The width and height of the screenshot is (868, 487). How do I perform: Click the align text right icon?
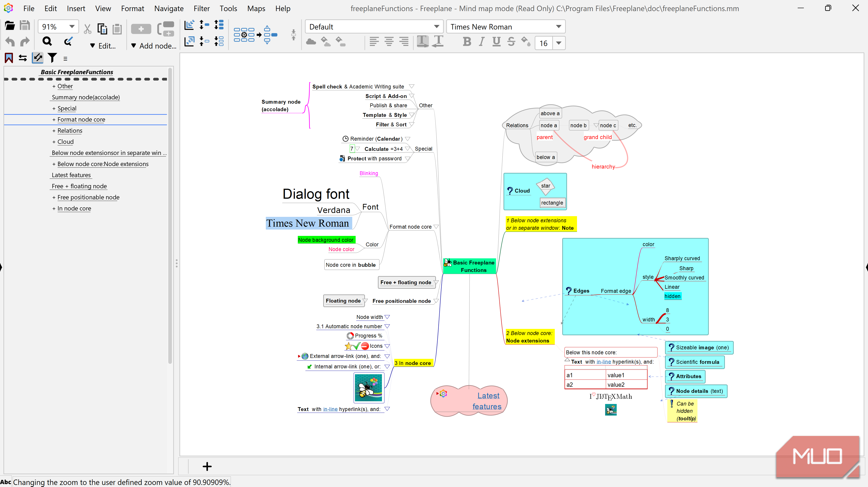coord(404,42)
